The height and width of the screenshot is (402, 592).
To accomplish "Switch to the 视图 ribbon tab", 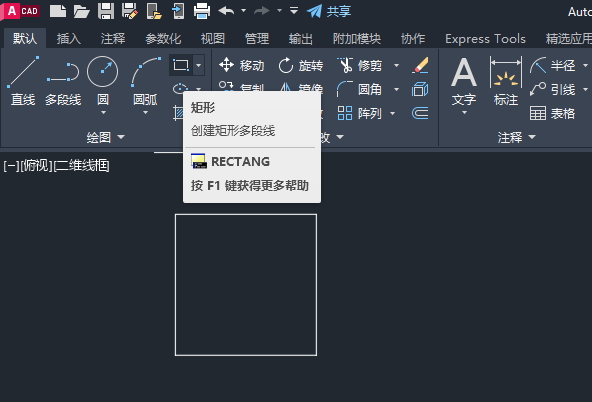I will coord(213,39).
